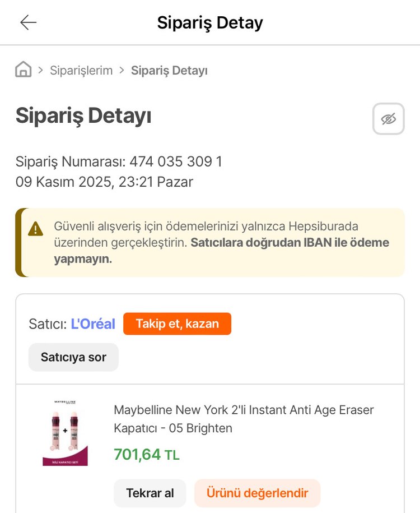The height and width of the screenshot is (513, 420).
Task: Click the 701,64 TL price
Action: pos(147,454)
